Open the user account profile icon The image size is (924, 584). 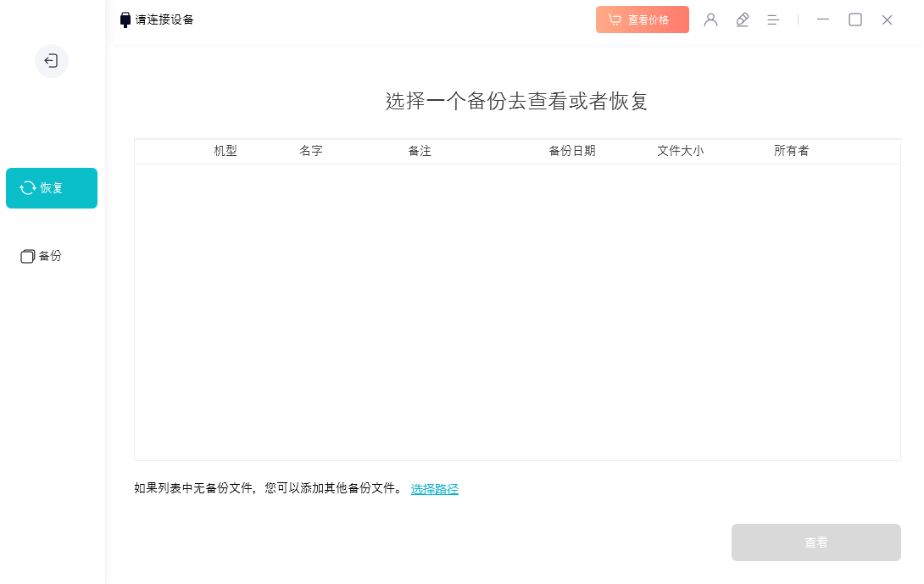click(710, 19)
